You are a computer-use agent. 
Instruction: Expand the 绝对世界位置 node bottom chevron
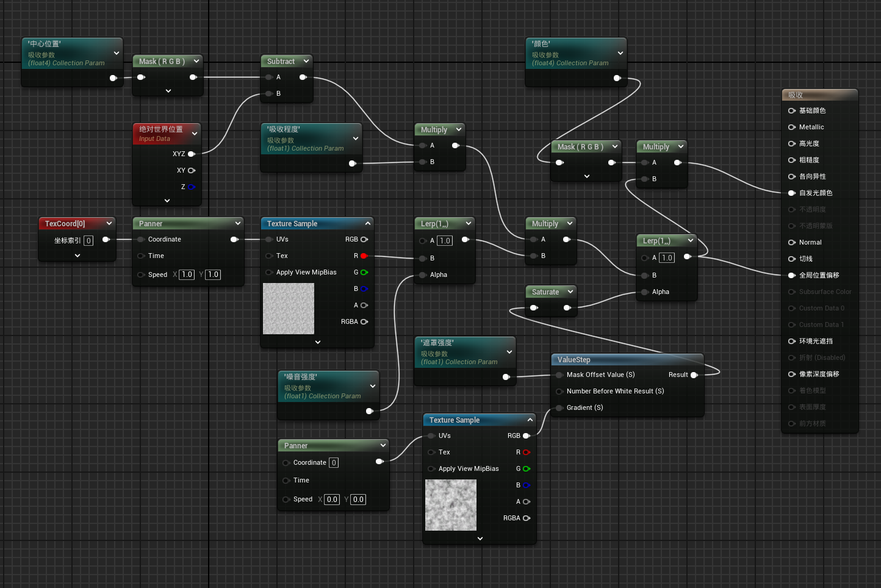[167, 200]
